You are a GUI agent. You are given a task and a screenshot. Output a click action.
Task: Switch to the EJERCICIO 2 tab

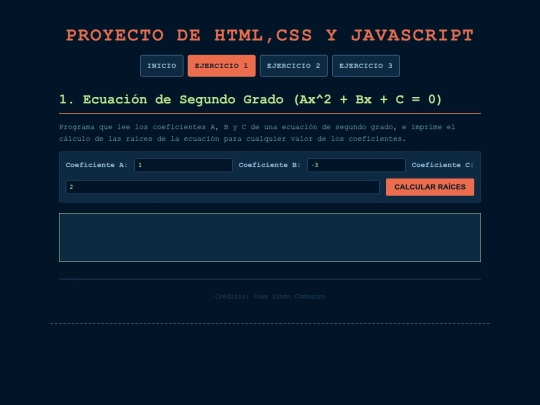(294, 66)
